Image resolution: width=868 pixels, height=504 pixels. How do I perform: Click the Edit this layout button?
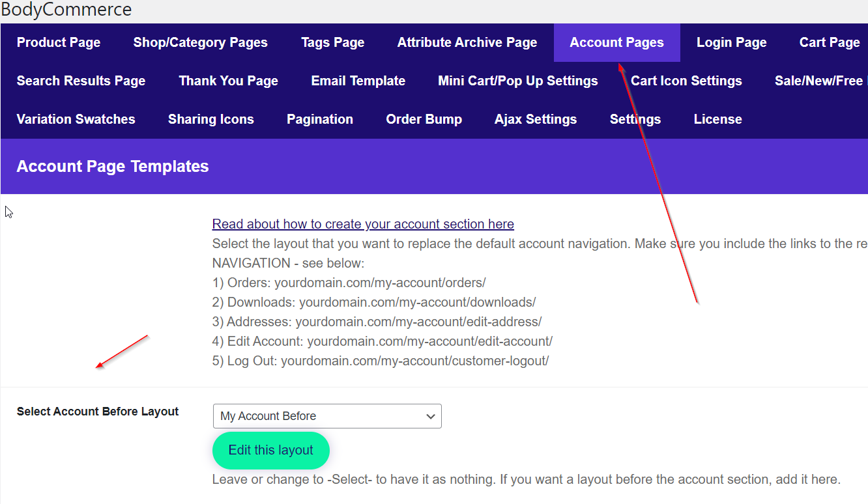270,451
